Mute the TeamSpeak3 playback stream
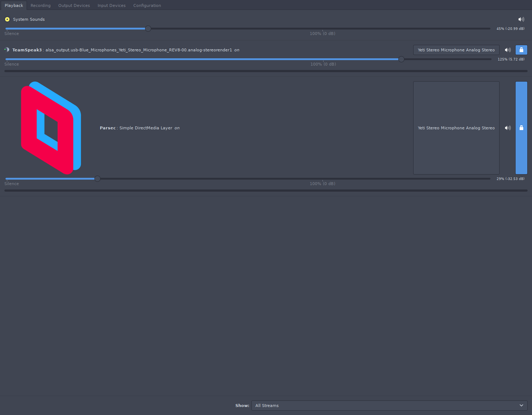 click(508, 50)
